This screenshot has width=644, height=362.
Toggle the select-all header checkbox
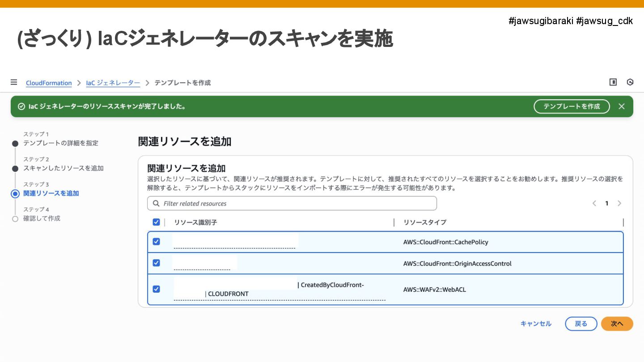(x=156, y=222)
